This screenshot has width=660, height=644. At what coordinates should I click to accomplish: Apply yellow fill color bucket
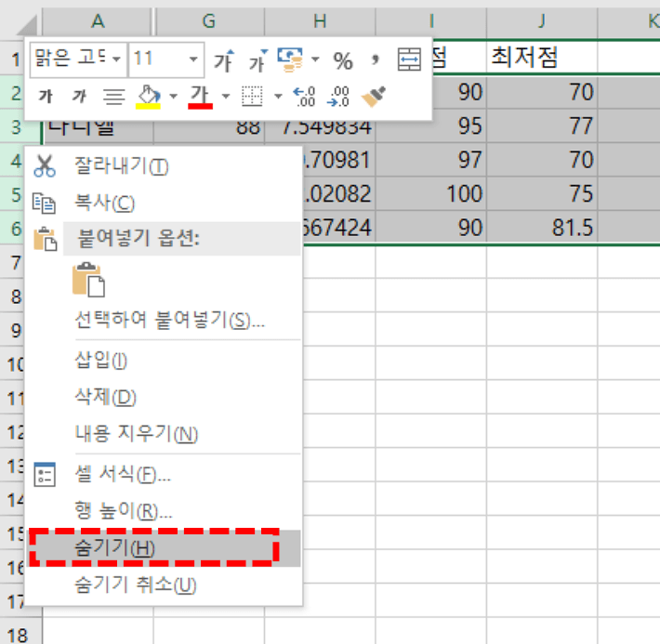click(148, 97)
